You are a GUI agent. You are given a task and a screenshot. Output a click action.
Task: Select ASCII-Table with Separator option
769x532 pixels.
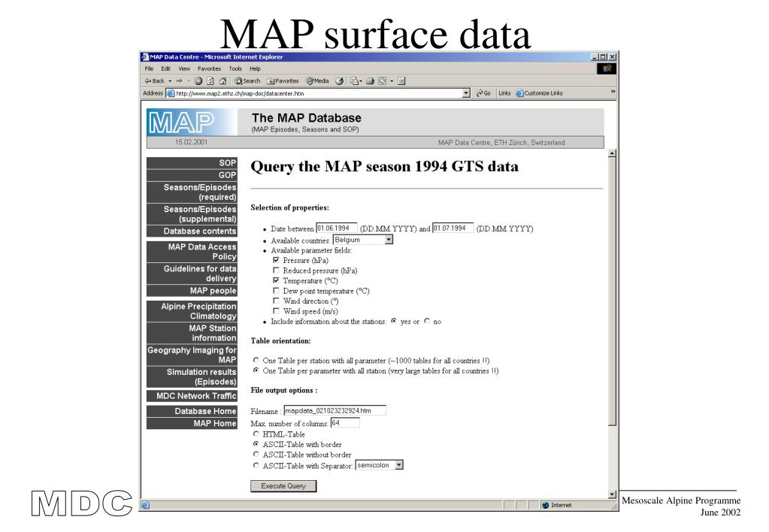pos(256,465)
